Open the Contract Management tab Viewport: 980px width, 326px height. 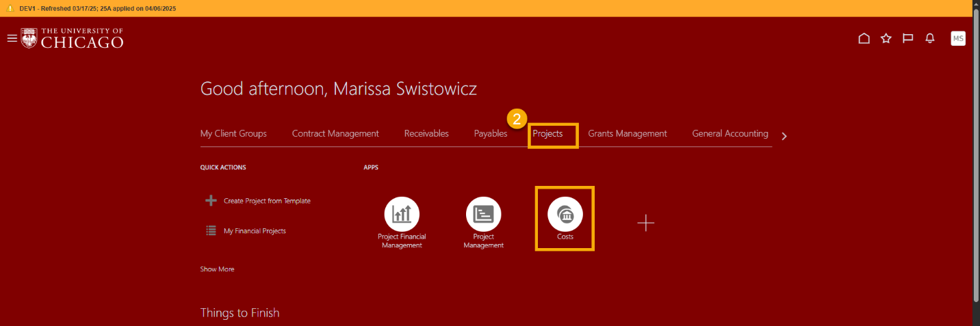[x=335, y=134]
